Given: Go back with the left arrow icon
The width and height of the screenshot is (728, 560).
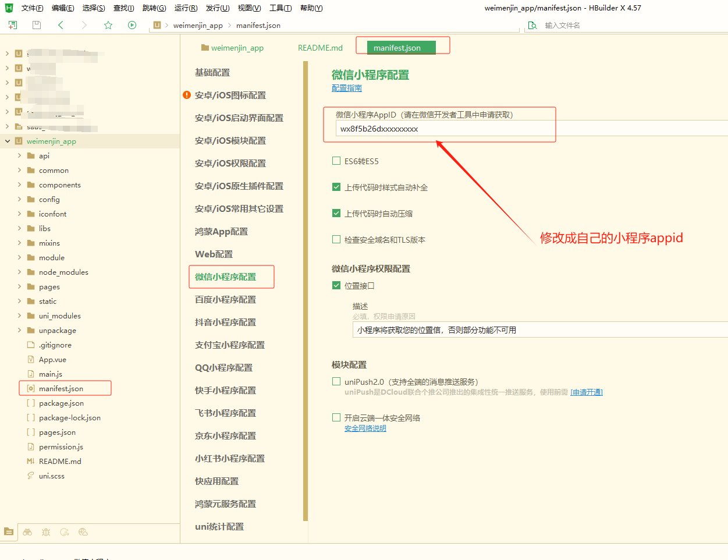Looking at the screenshot, I should (x=61, y=25).
